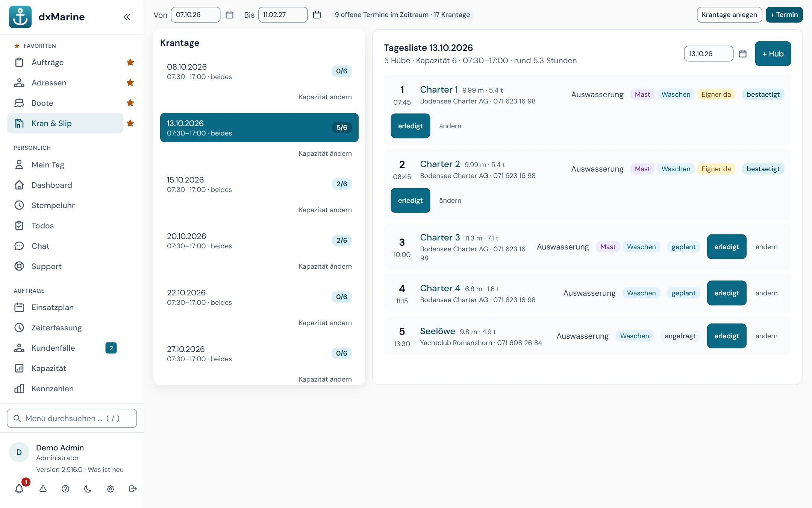Viewport: 812px width, 508px height.
Task: Add a new appointment with + Termin
Action: (x=784, y=15)
